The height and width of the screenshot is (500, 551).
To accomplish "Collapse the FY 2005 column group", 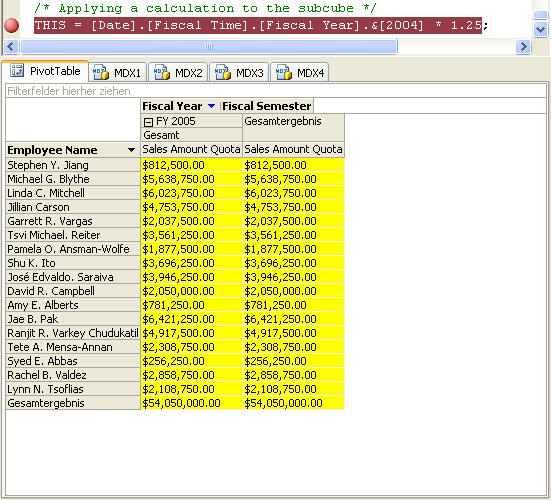I will click(148, 122).
